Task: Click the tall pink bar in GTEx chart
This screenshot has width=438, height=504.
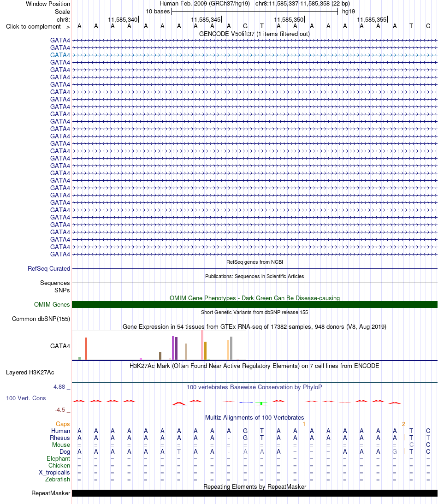Action: 202,345
